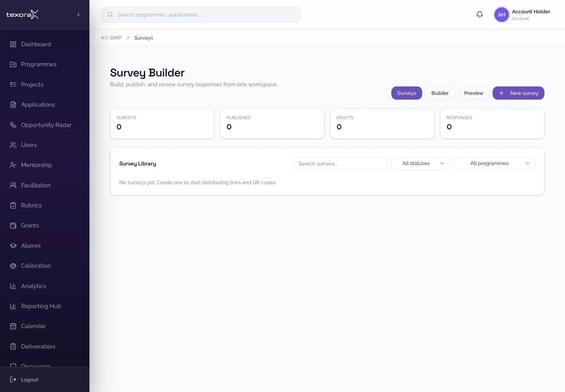Expand the All statuses dropdown

pos(420,163)
